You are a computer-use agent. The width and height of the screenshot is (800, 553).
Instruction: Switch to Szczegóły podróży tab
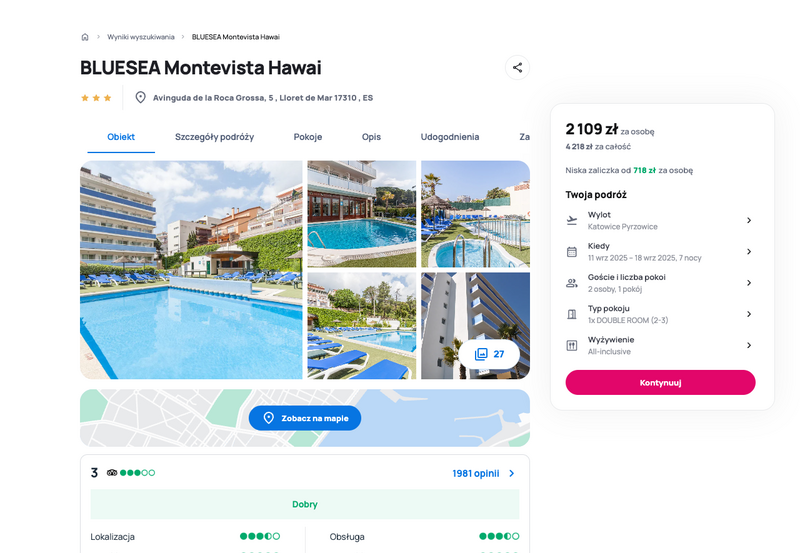[x=214, y=137]
